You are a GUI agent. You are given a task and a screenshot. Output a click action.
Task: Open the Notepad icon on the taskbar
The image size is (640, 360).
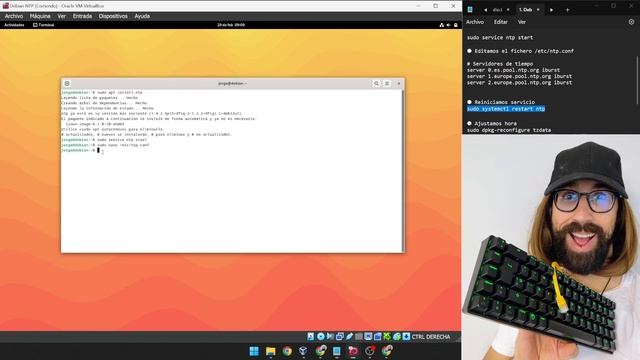[337, 351]
